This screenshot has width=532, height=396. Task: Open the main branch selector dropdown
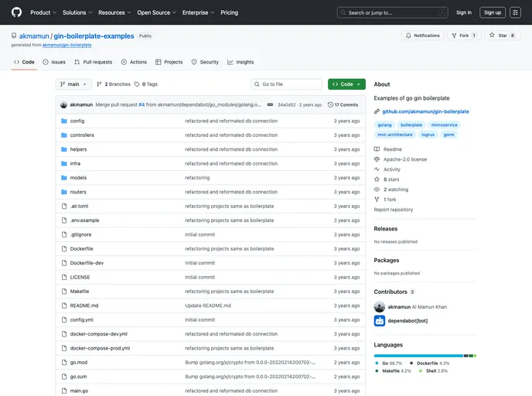tap(73, 84)
